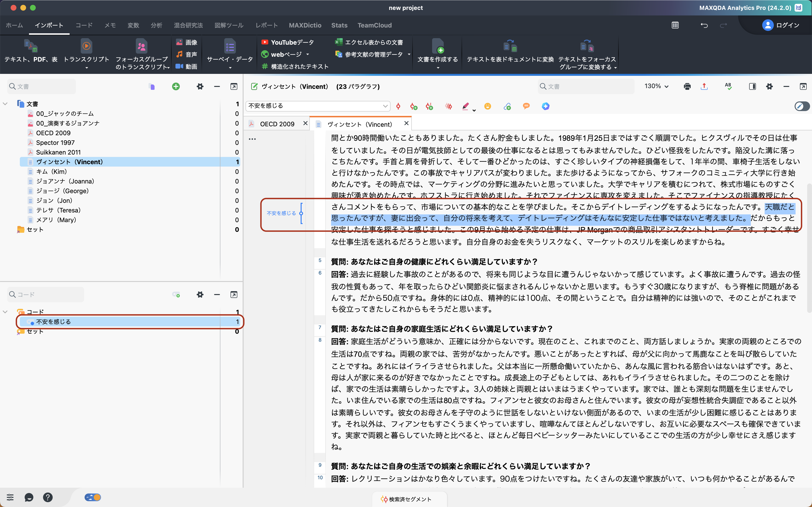
Task: Click the print document icon
Action: pos(687,86)
